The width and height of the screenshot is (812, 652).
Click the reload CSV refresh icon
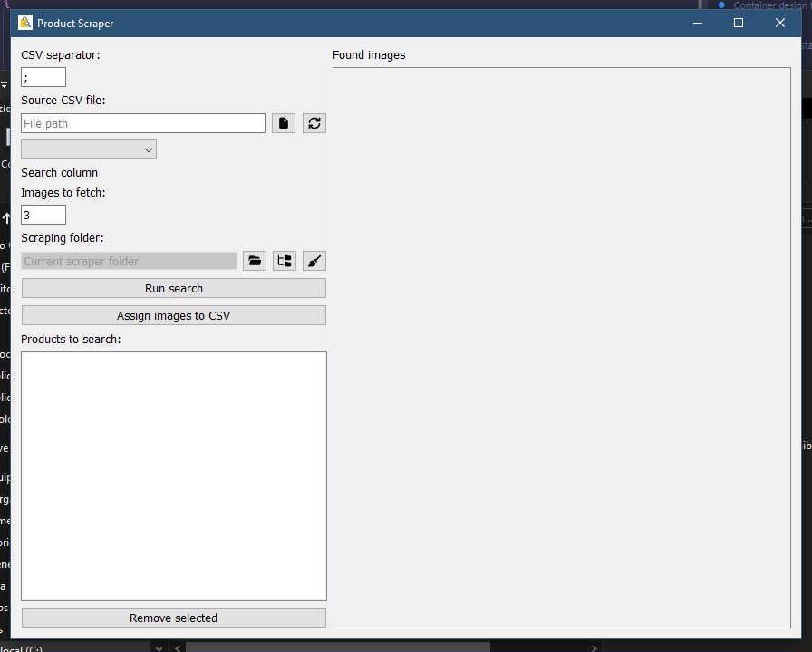(x=314, y=123)
